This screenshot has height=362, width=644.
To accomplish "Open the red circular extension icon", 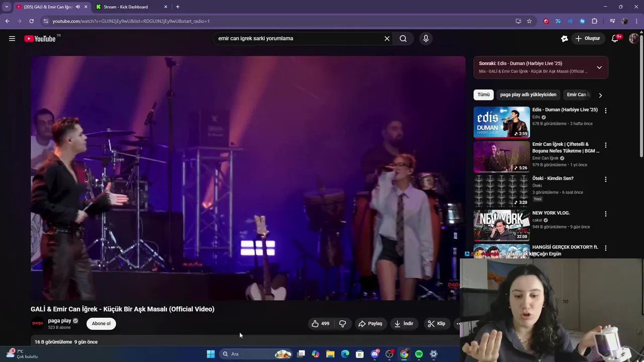I will pyautogui.click(x=546, y=21).
